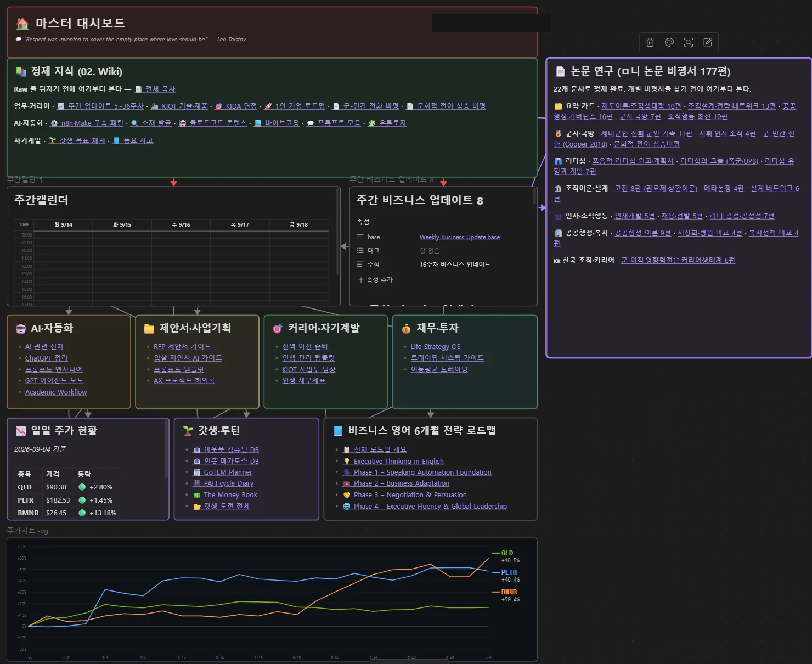Select QLD row change value +2.80%
812x664 pixels.
pos(101,487)
